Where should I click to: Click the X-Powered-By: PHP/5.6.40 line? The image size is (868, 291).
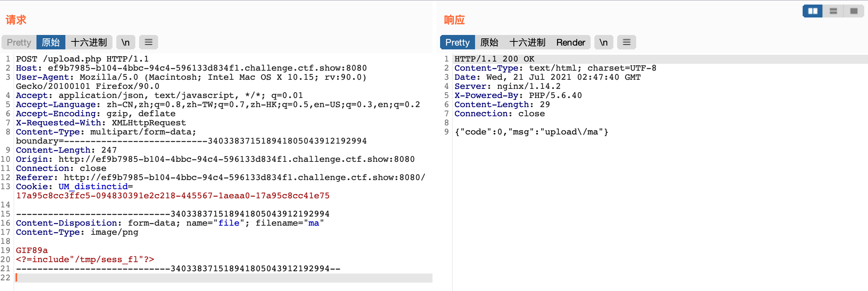pyautogui.click(x=518, y=95)
